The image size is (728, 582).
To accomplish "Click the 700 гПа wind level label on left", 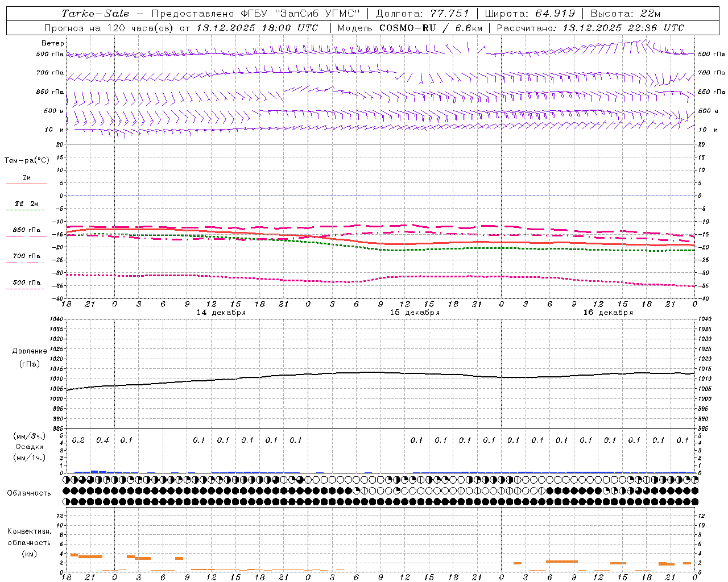I will [x=50, y=73].
